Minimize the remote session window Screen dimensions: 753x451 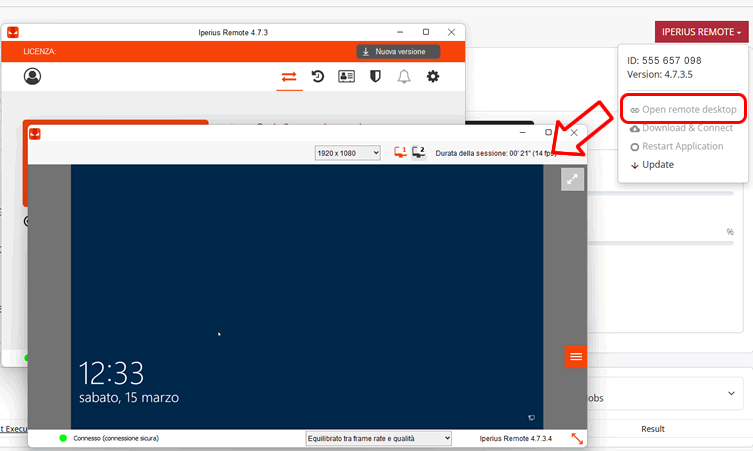click(x=522, y=133)
